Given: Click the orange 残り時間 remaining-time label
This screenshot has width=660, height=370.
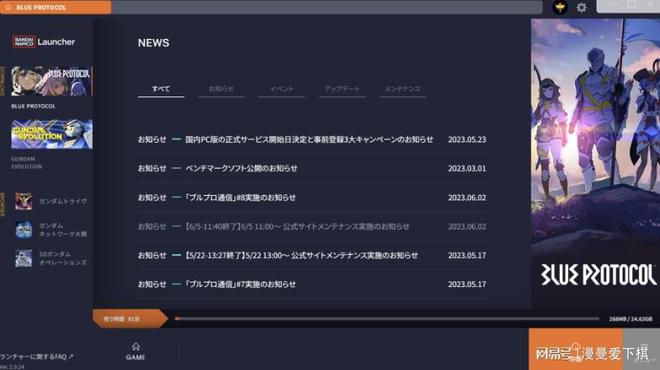Looking at the screenshot, I should pos(130,319).
